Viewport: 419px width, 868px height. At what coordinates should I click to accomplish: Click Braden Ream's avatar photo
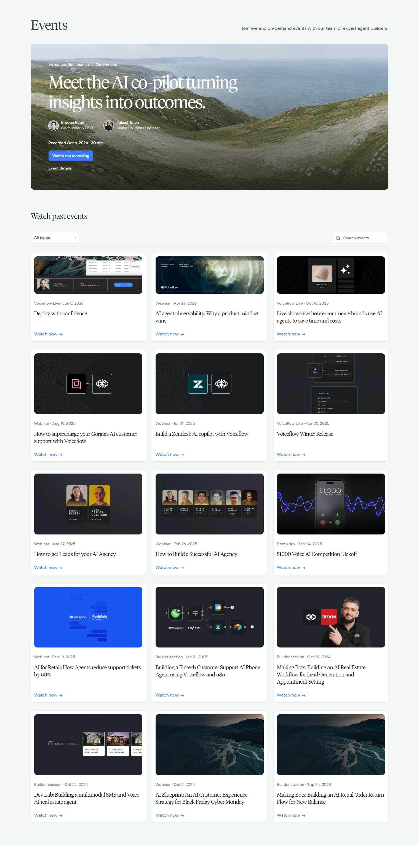tap(53, 125)
